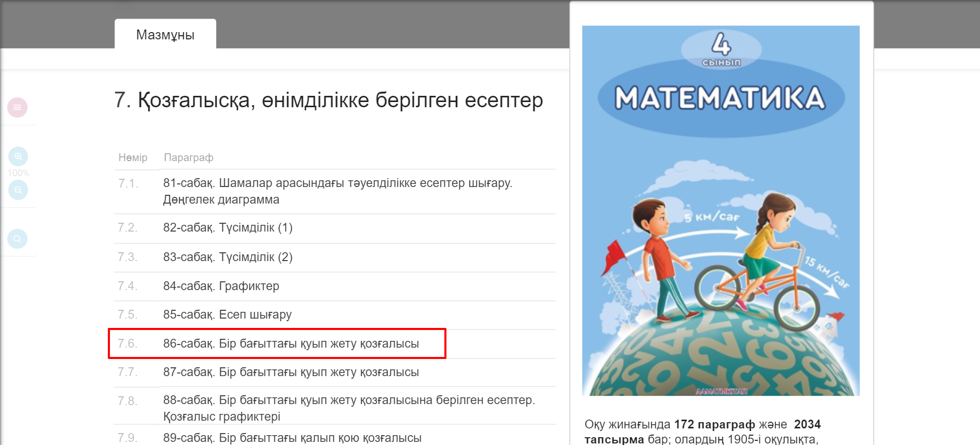Open lesson 82-сабақ Түсімділік (1)
Viewport: 980px width, 445px height.
tap(228, 227)
